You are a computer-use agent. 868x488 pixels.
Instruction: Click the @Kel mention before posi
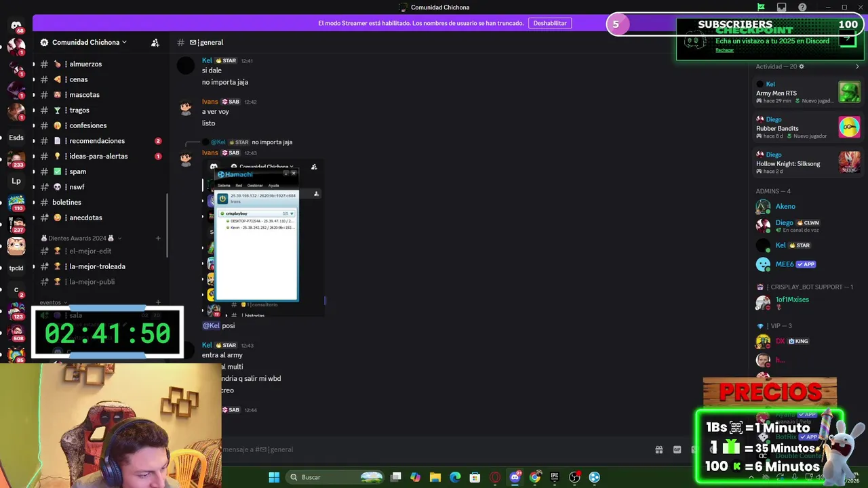pos(211,325)
